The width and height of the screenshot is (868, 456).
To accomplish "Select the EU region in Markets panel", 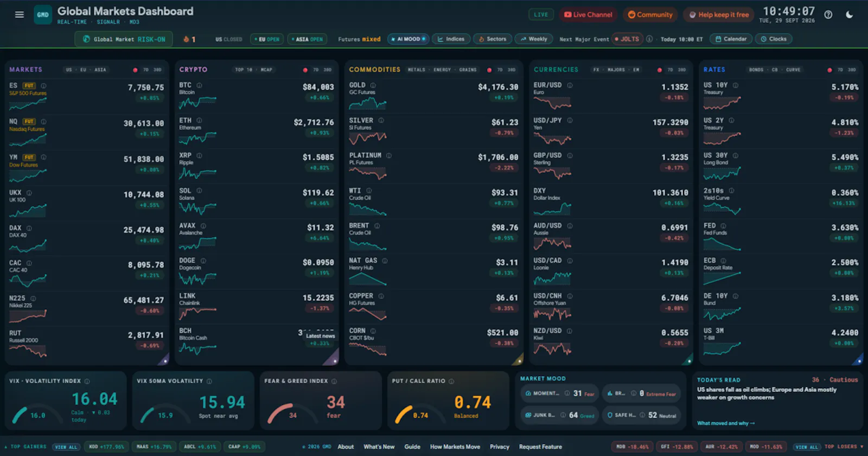I will click(x=83, y=70).
